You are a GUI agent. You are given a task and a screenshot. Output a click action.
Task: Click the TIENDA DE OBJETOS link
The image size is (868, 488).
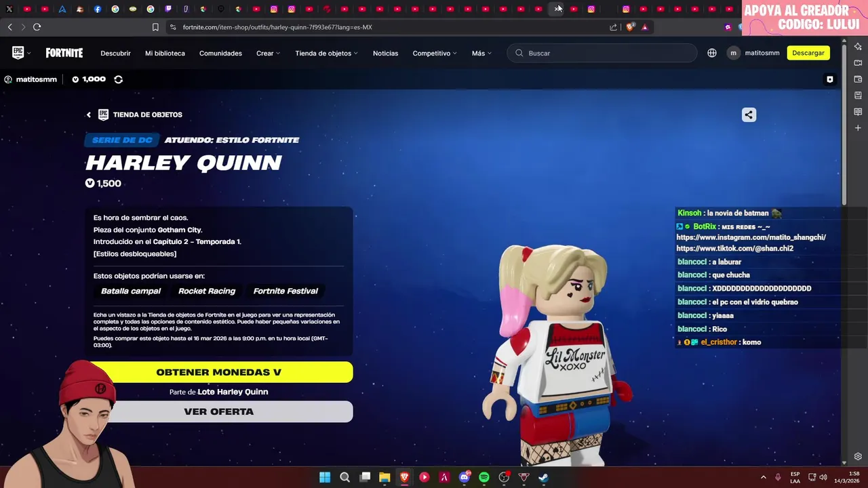[x=148, y=115]
